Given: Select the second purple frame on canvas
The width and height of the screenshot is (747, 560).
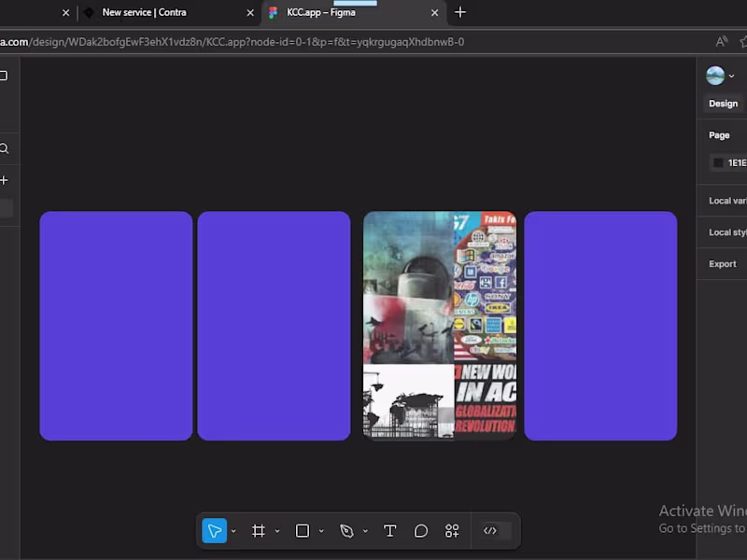Looking at the screenshot, I should [274, 326].
